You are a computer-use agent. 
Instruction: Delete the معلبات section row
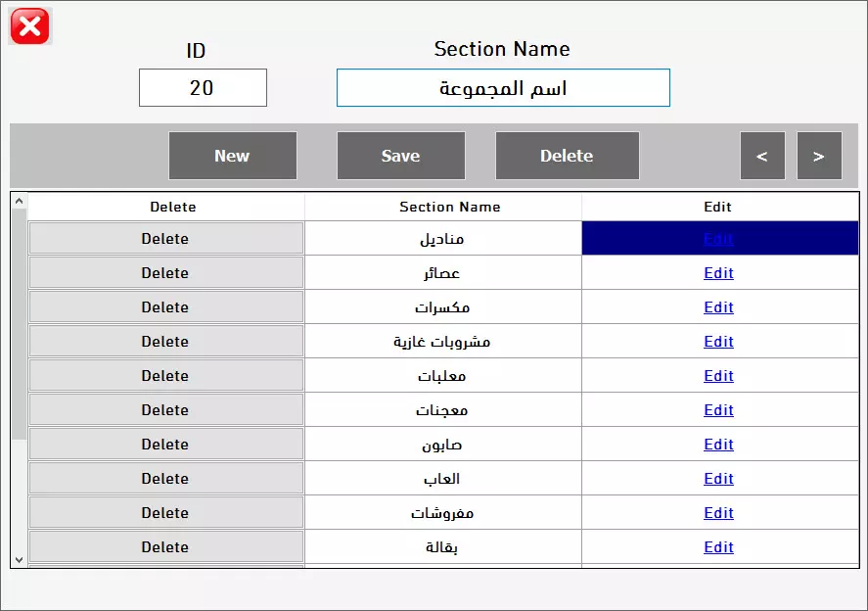coord(165,375)
